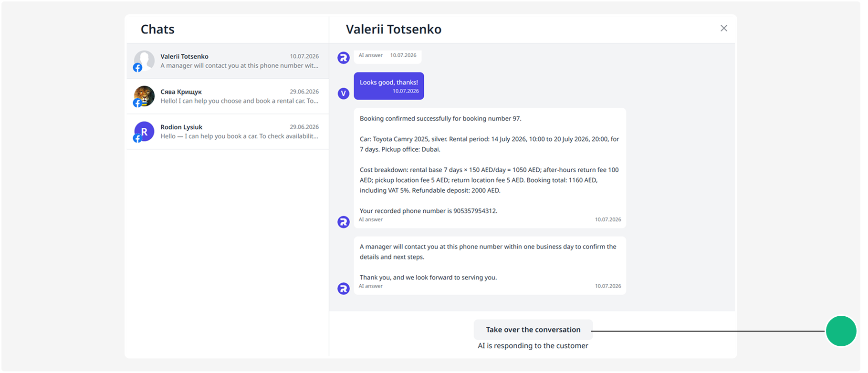Click the manager will contact you message
Image resolution: width=868 pixels, height=373 pixels.
(x=490, y=266)
